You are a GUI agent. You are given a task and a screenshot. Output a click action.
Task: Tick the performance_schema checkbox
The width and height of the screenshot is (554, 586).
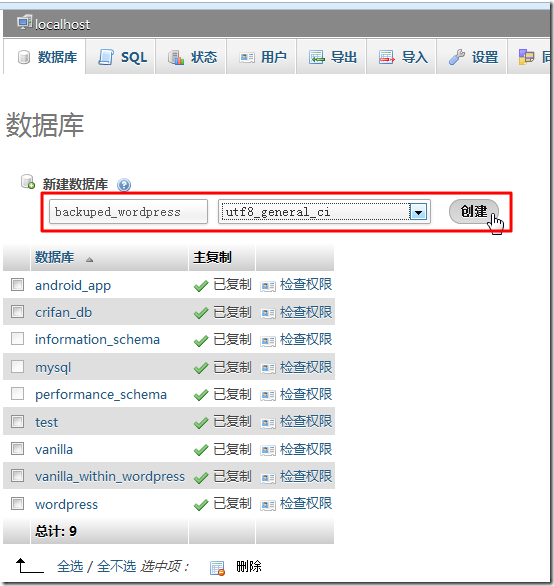click(x=18, y=394)
